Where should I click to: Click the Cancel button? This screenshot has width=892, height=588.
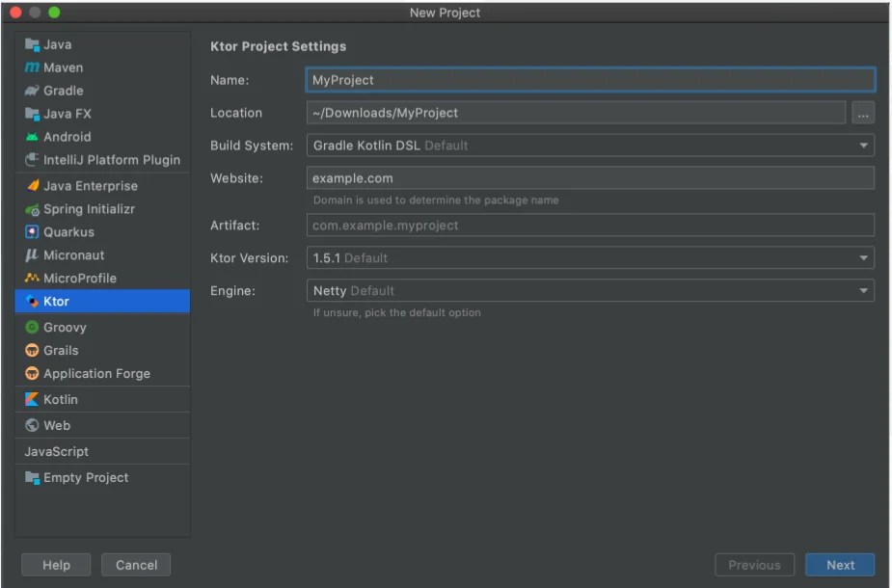[x=136, y=565]
